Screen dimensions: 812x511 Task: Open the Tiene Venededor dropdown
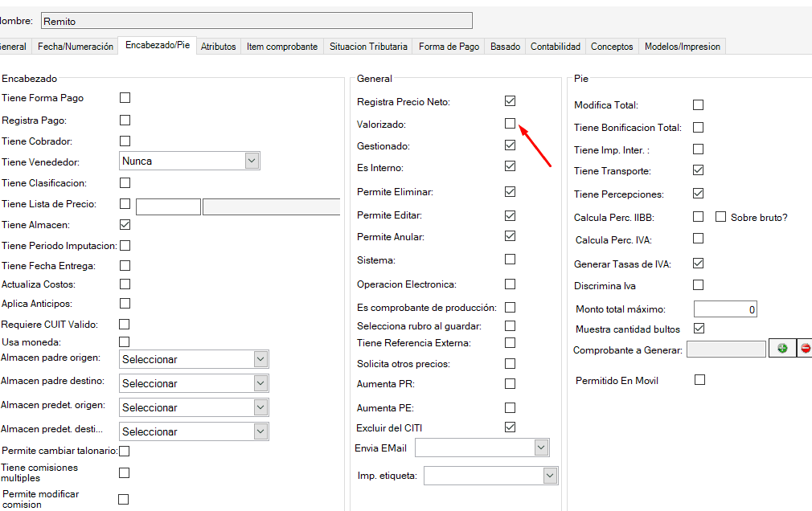(252, 161)
